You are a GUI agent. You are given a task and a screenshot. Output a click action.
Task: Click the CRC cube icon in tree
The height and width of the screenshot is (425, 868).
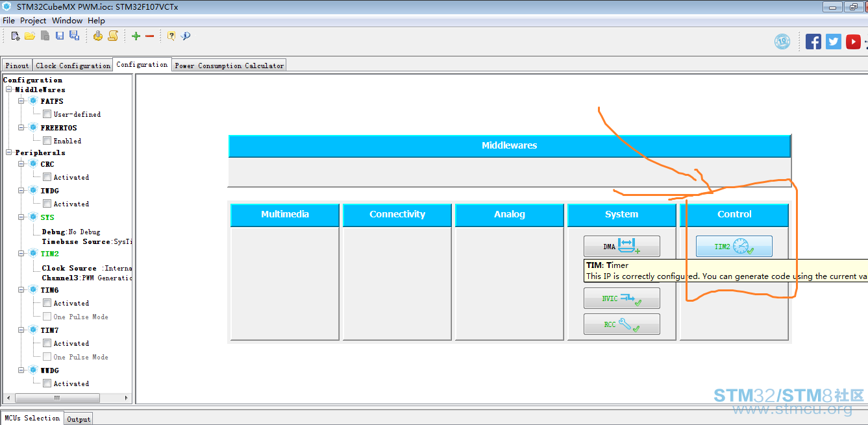[33, 164]
